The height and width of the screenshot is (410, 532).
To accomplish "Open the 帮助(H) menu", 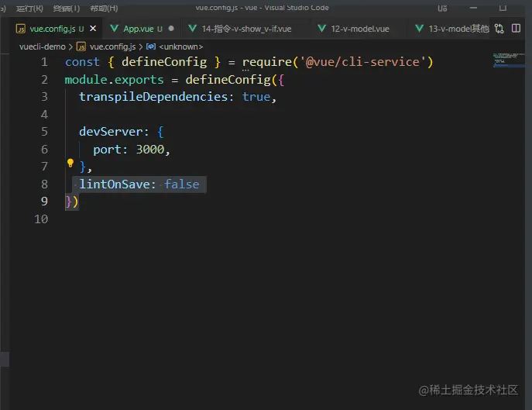I will (x=104, y=8).
